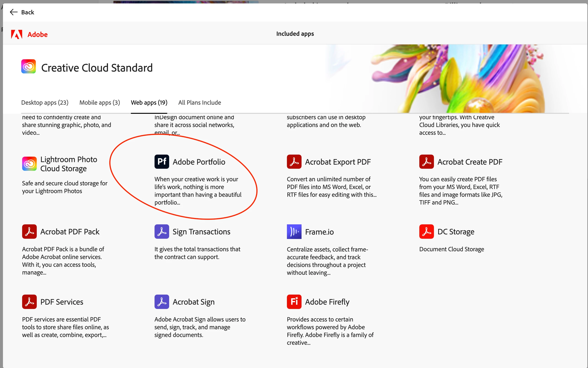The image size is (588, 368).
Task: Click the colorful banner artwork image
Action: click(x=458, y=78)
